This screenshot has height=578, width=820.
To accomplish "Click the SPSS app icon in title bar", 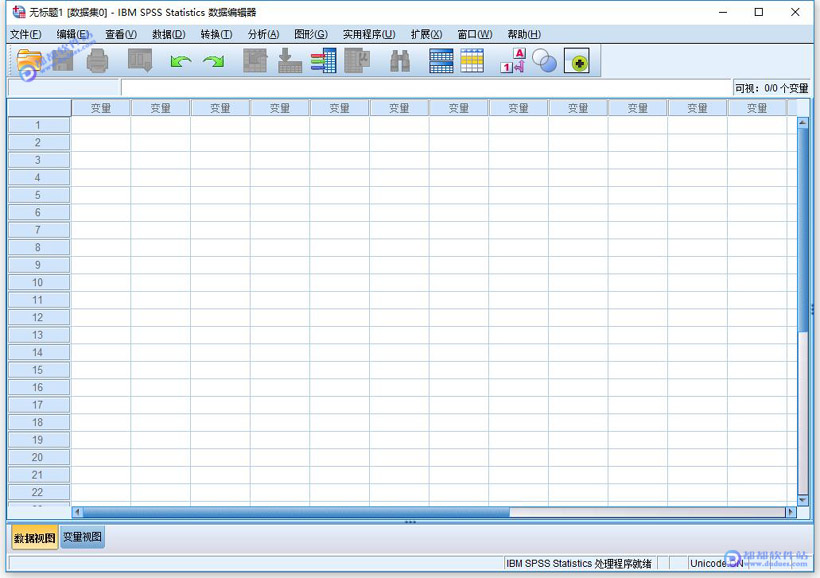I will pyautogui.click(x=18, y=12).
